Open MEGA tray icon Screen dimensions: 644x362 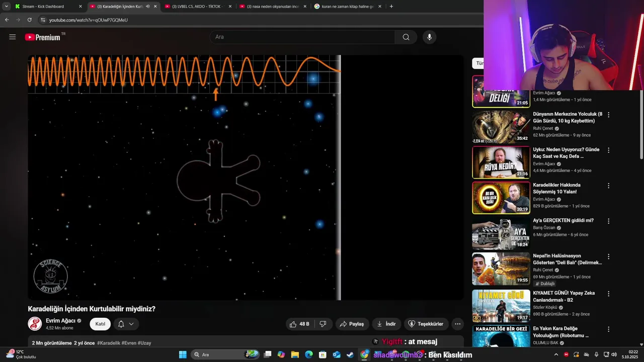coord(567,354)
